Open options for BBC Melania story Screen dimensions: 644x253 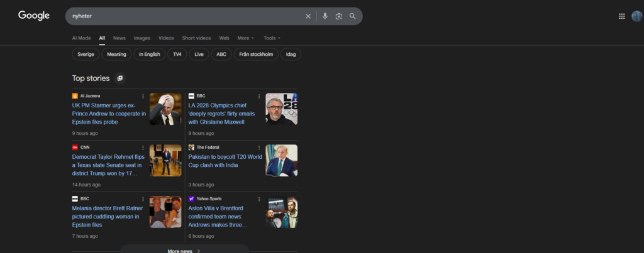tap(143, 199)
